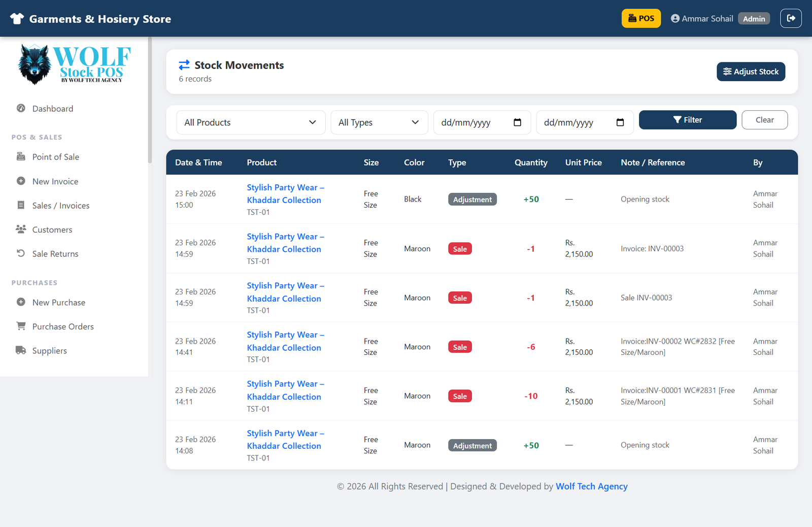
Task: Open the yellow POS button in header
Action: pos(641,18)
